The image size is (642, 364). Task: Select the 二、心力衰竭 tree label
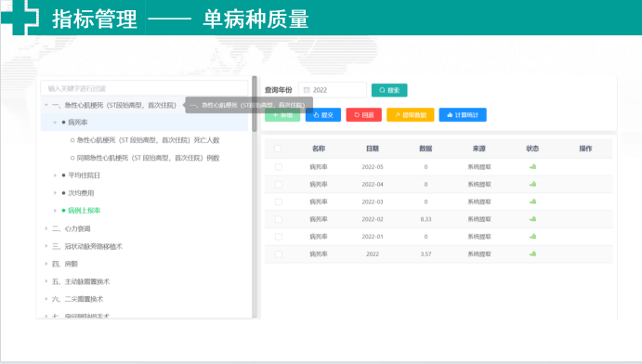pos(72,228)
